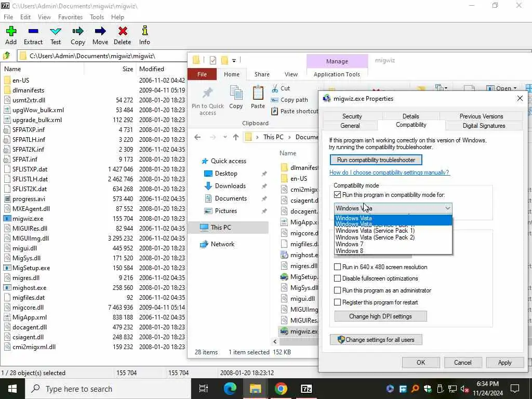Click Change high DPI settings button
The image size is (532, 399).
[380, 316]
